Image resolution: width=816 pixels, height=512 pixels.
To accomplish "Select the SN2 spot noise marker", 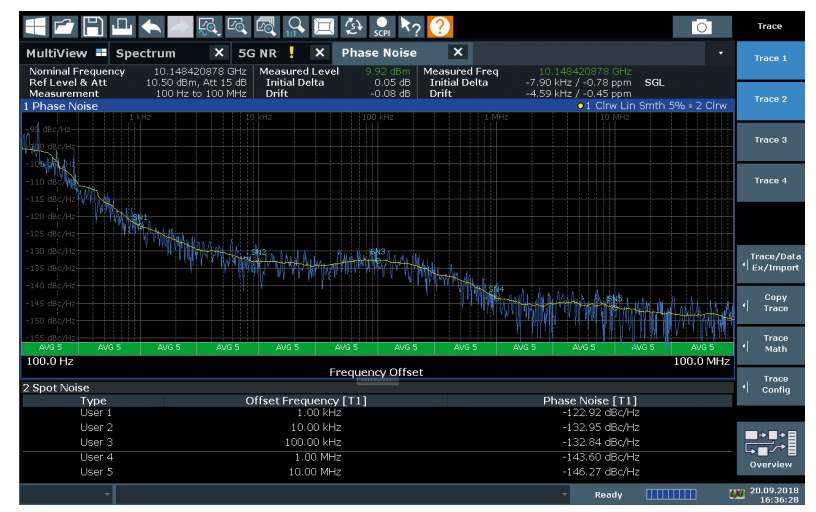I will pos(259,252).
